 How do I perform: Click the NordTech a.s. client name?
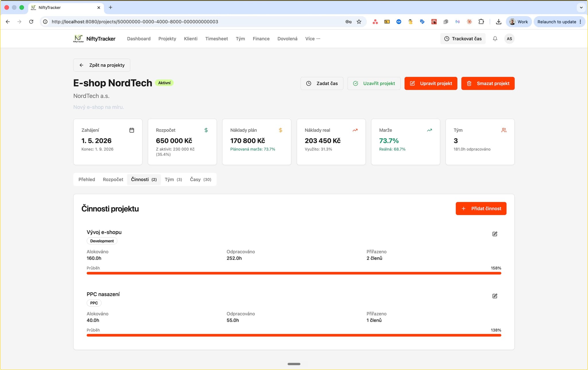click(x=91, y=96)
